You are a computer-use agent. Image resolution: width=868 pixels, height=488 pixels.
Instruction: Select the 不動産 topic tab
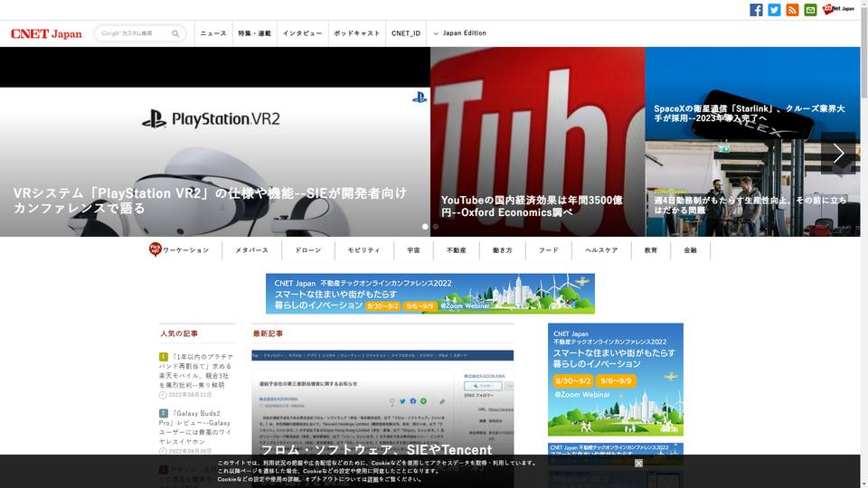tap(456, 250)
